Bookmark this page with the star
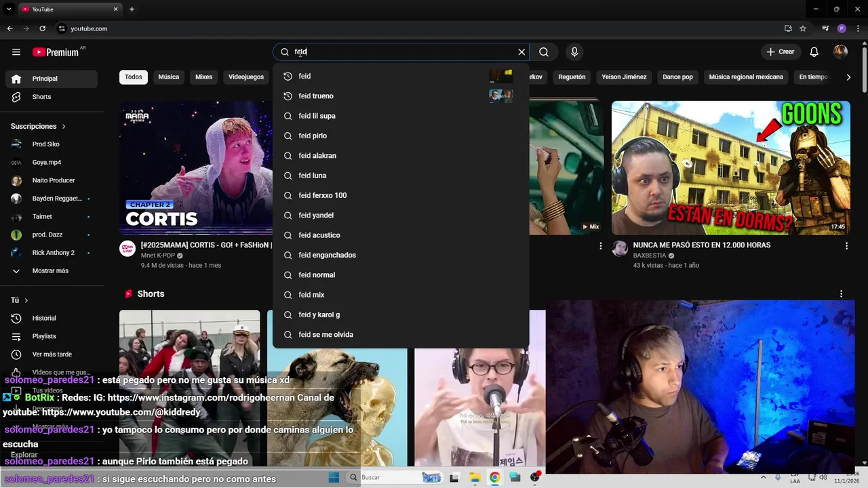 coord(803,28)
